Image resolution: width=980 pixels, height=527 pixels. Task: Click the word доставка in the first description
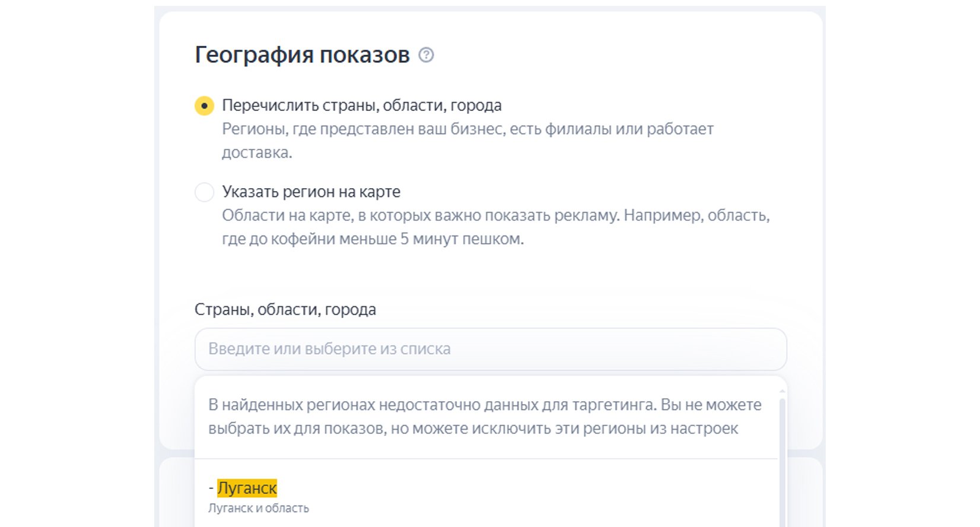click(x=256, y=153)
